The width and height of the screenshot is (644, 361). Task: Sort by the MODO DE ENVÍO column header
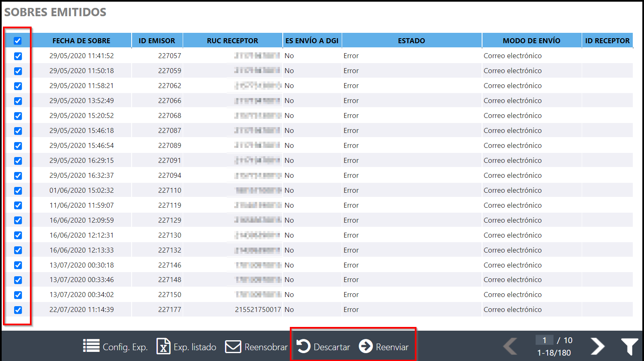[x=531, y=41]
